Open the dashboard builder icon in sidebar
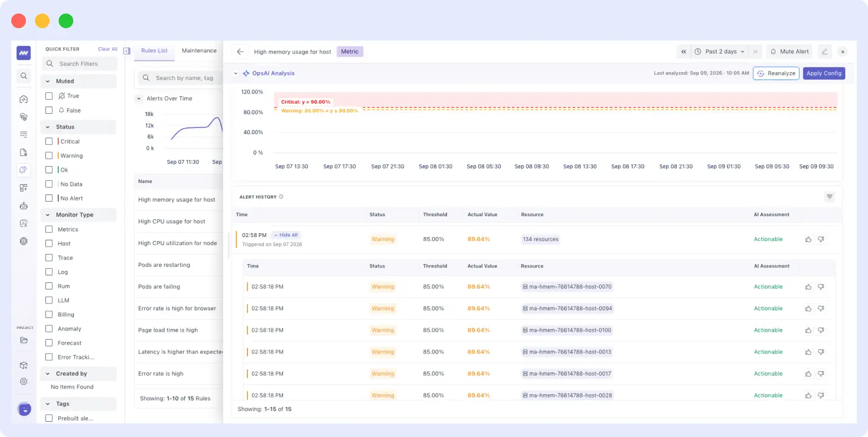 pos(24,188)
